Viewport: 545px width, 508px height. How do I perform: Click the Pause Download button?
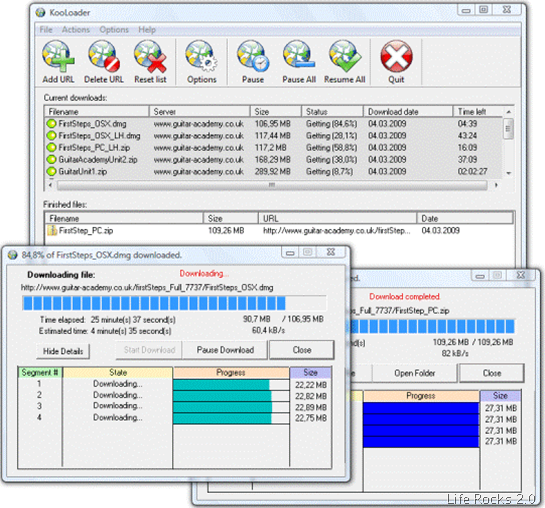click(x=225, y=350)
